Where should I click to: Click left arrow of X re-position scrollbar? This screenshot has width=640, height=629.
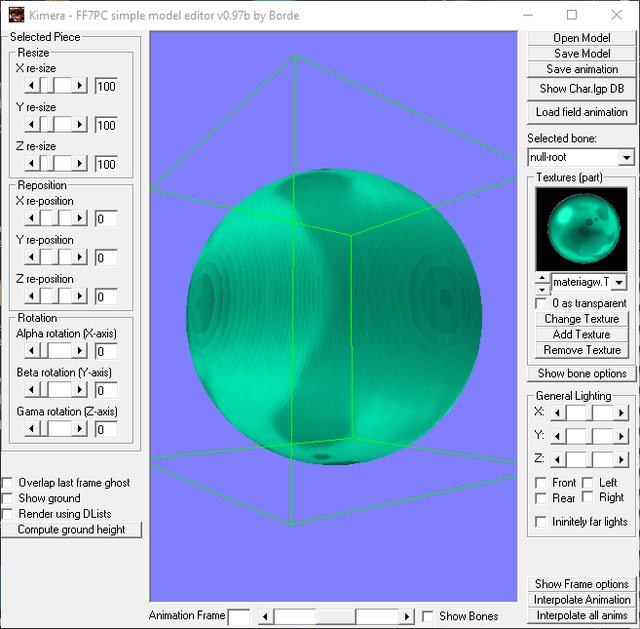(32, 218)
